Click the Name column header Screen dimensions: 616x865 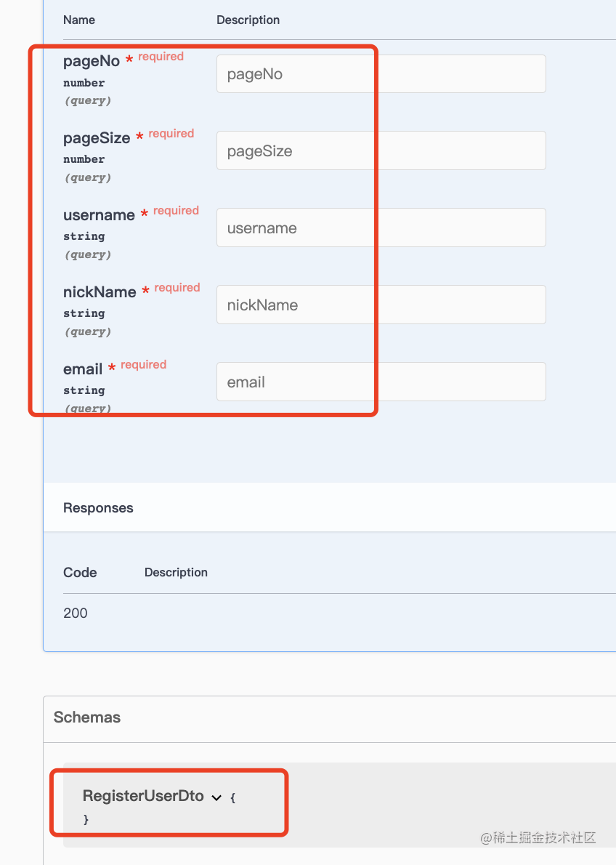[79, 20]
